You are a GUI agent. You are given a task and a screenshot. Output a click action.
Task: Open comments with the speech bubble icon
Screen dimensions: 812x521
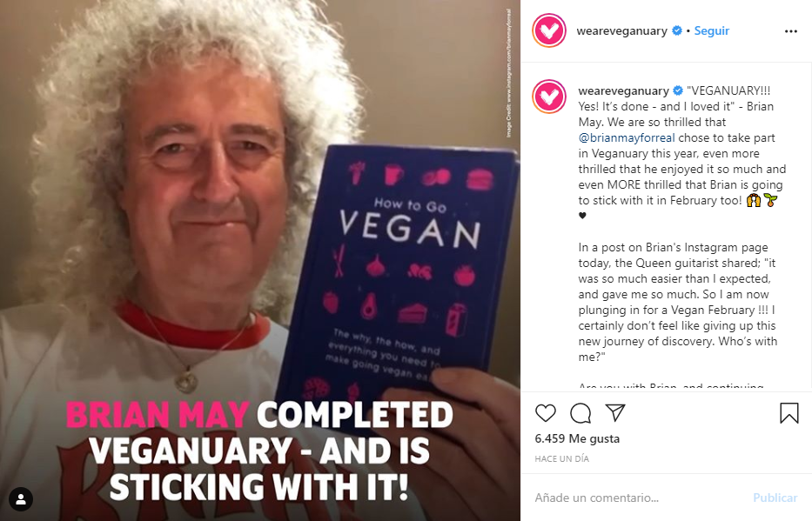580,413
